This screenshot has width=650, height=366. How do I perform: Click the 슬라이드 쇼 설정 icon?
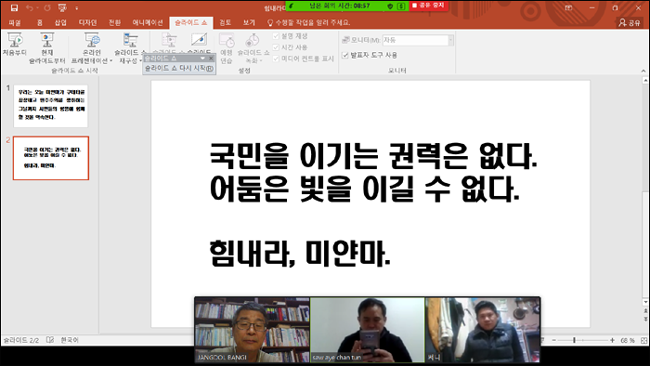[169, 41]
